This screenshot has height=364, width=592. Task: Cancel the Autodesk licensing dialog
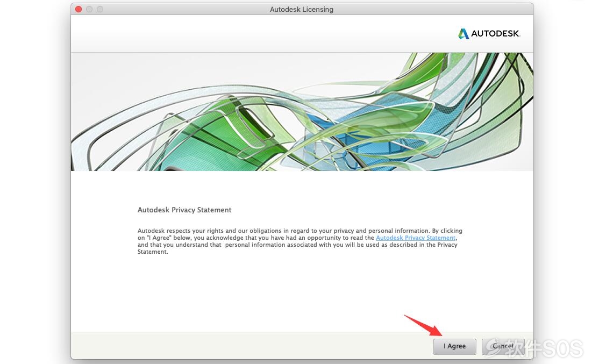click(x=503, y=346)
